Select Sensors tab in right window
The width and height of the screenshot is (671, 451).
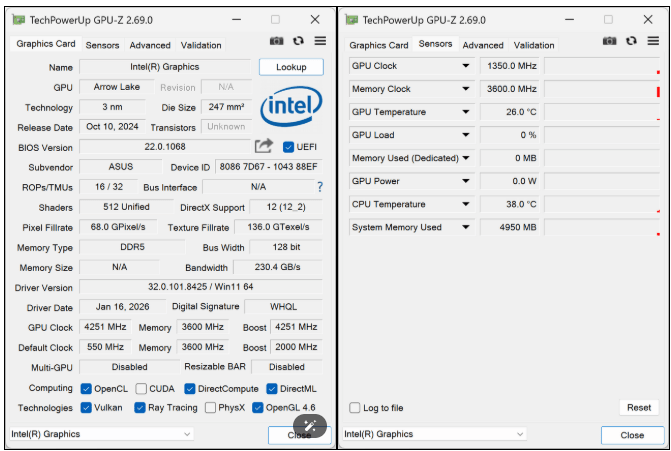tap(435, 44)
